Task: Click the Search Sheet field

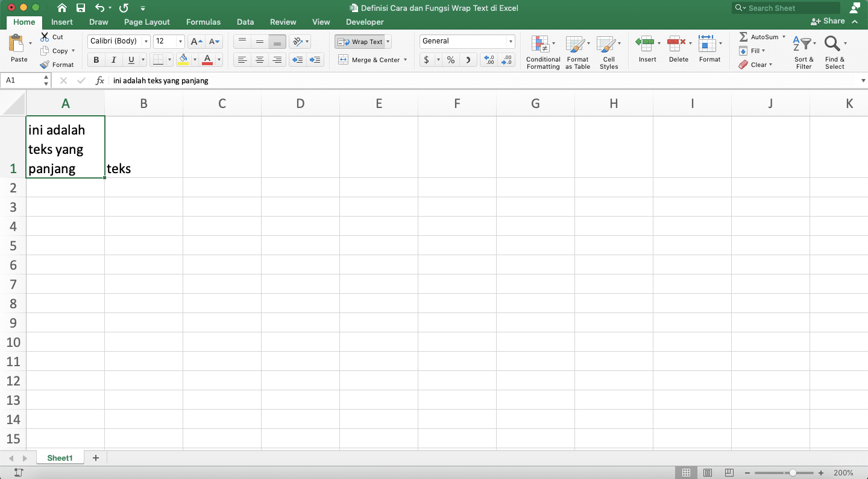Action: [785, 8]
